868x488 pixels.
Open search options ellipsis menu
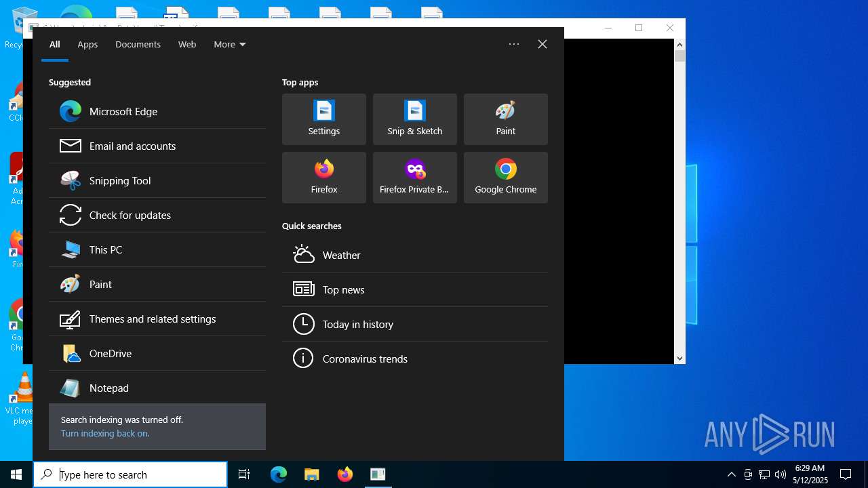point(514,44)
